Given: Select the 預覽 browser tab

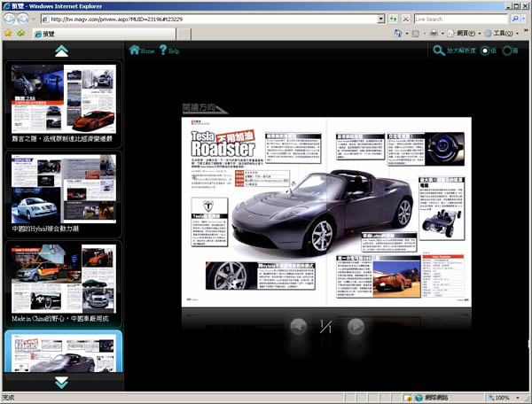Looking at the screenshot, I should coord(104,34).
